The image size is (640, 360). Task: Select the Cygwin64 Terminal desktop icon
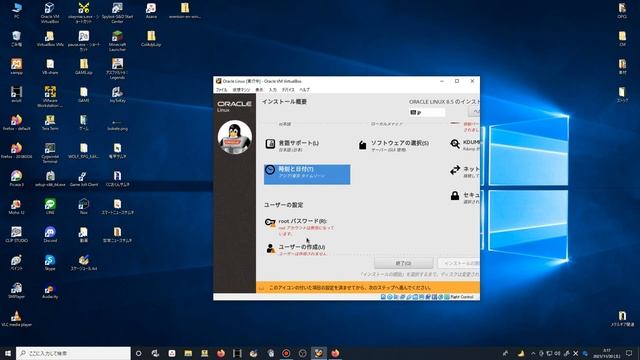tap(50, 153)
